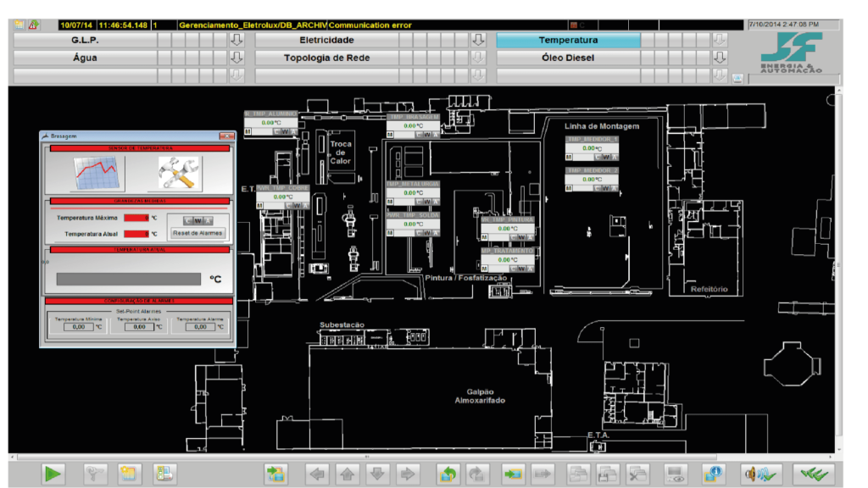Toggle the A indicator in Brasagem popup
The height and width of the screenshot is (488, 868).
click(x=208, y=221)
